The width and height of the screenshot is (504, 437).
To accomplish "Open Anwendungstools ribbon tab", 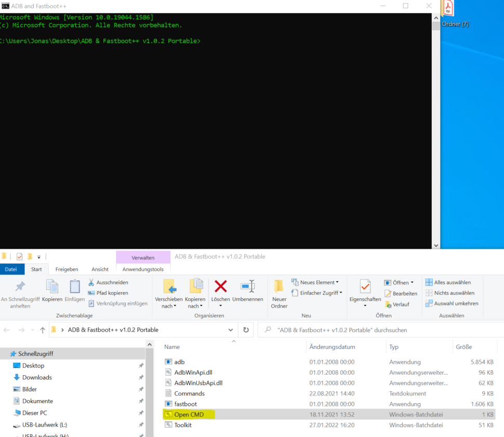I will 143,269.
